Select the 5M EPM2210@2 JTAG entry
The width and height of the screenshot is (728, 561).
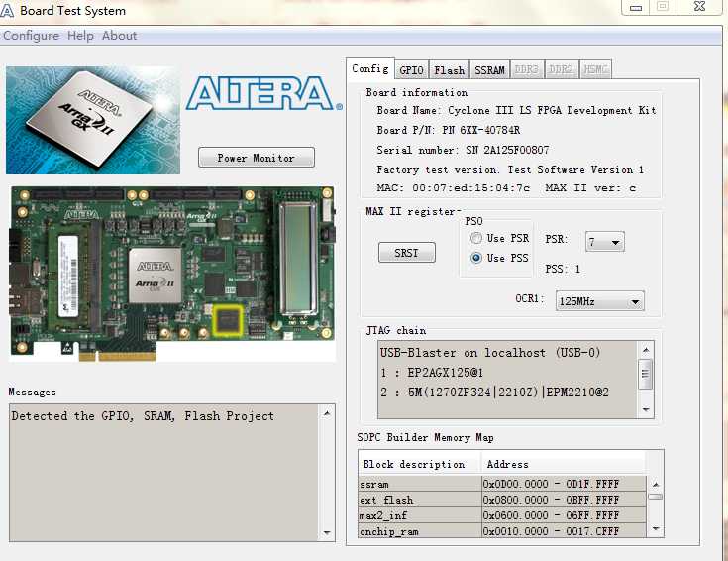(495, 393)
